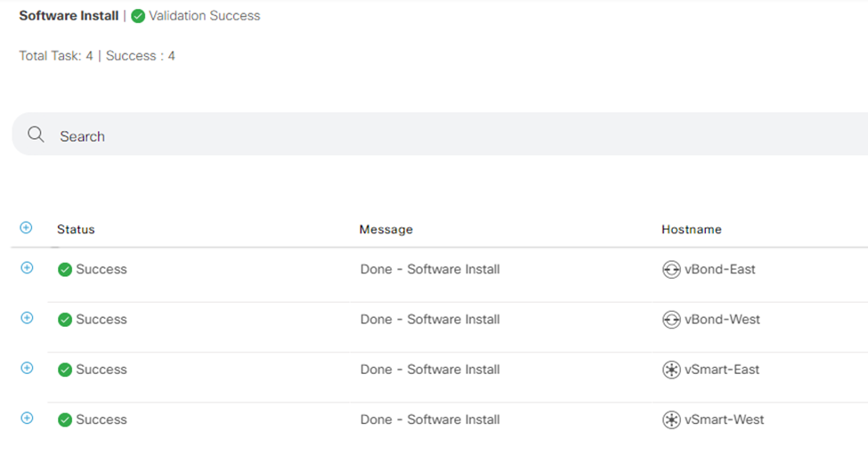Expand all rows using the header plus icon
Viewport: 868px width, 456px height.
coord(26,228)
